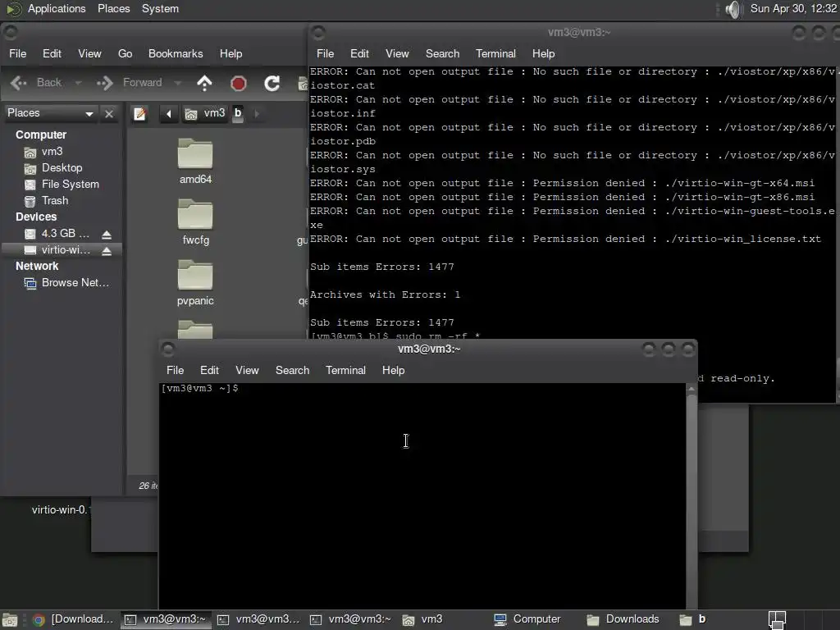840x630 pixels.
Task: Close the Places side pane
Action: (x=109, y=113)
